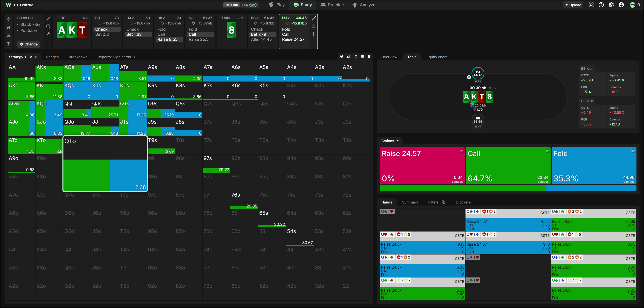Click the info icon beside BB vs HJ
644x308 pixels.
tap(48, 26)
